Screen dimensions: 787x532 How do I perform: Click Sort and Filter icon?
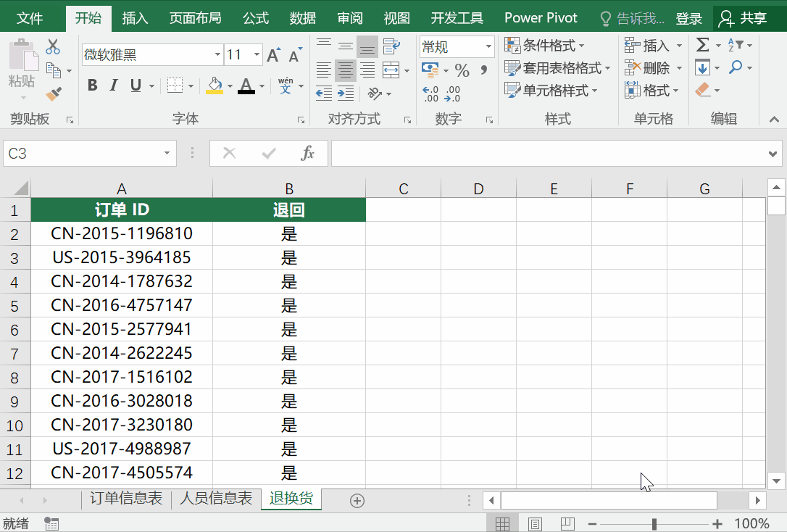click(736, 45)
